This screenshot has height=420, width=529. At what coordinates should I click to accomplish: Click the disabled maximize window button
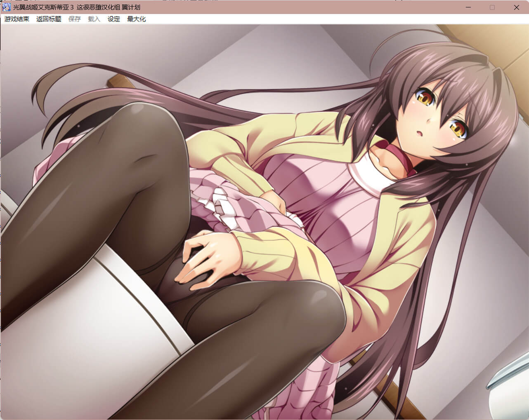pyautogui.click(x=492, y=7)
